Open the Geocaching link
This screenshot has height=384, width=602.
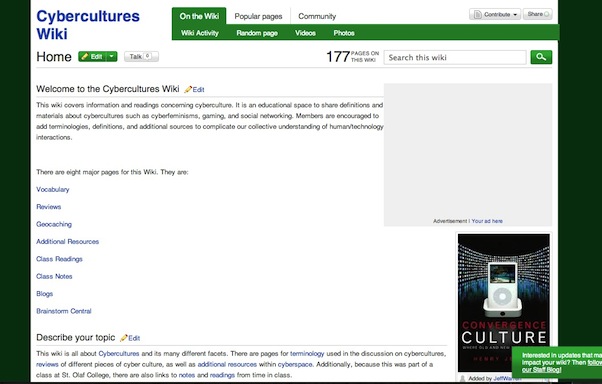(54, 224)
